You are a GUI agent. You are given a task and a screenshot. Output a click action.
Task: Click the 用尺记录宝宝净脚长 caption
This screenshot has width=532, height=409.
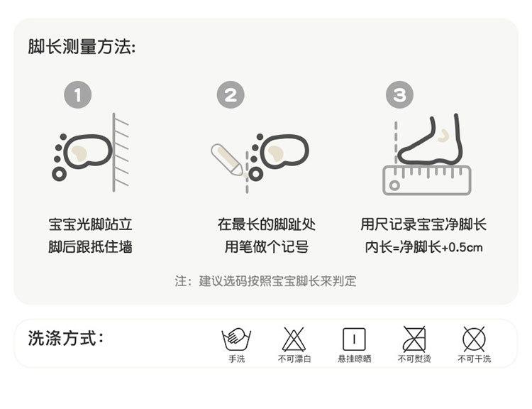click(x=423, y=224)
